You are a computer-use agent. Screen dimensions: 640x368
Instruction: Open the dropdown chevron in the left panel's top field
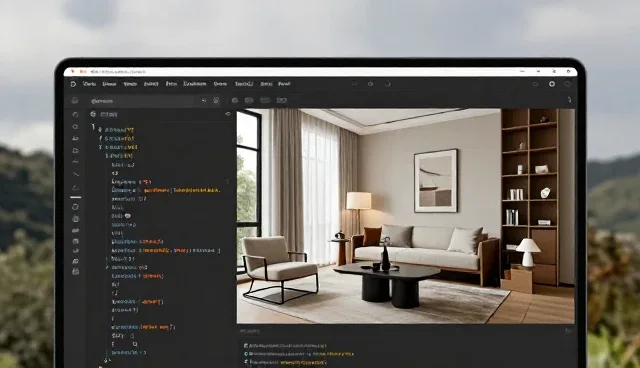204,101
